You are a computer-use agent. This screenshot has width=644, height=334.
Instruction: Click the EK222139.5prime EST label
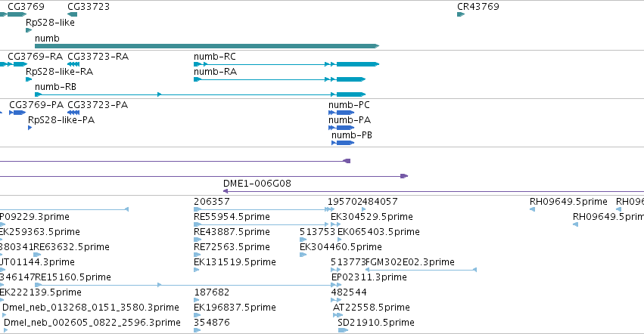(x=40, y=292)
